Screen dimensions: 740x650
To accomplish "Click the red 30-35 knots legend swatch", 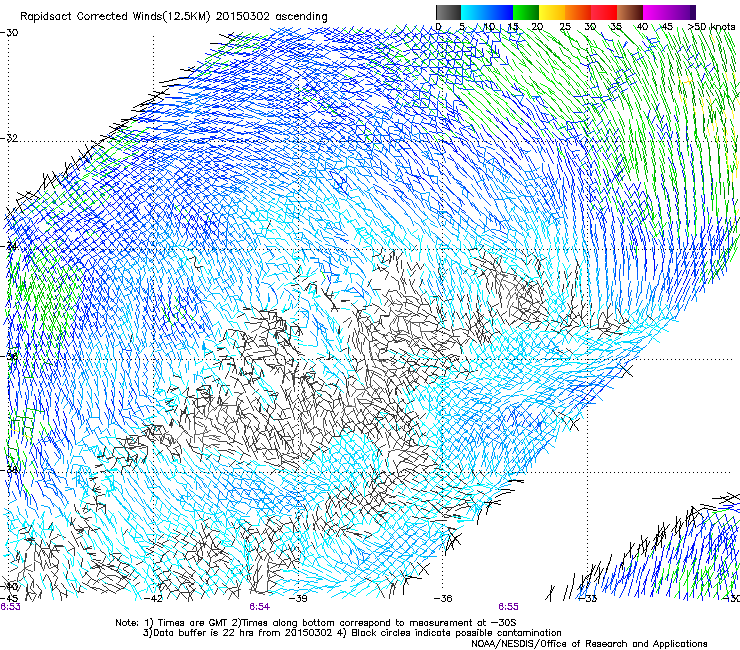I will pyautogui.click(x=604, y=12).
